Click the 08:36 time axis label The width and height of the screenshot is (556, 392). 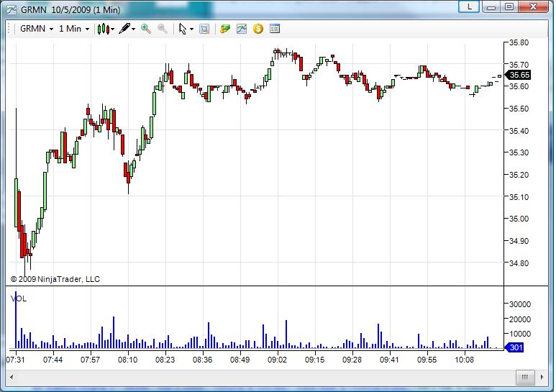point(202,360)
